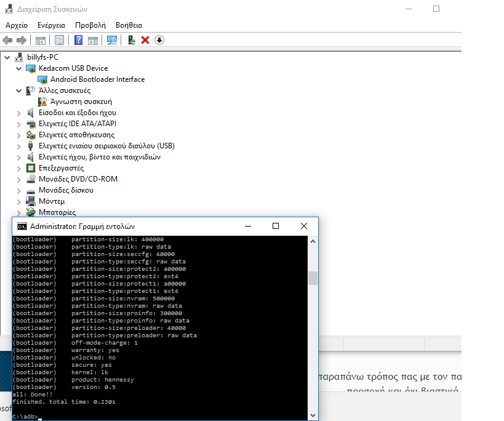Open the Ενέργεια menu
This screenshot has height=421, width=504.
51,25
